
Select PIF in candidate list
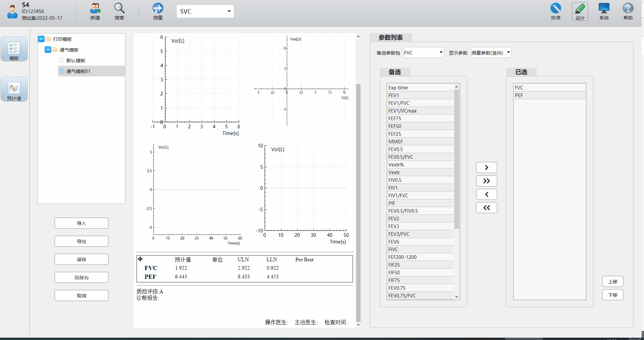421,203
